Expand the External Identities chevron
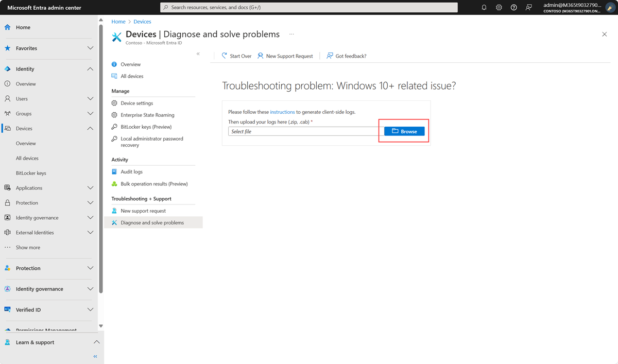 coord(90,233)
